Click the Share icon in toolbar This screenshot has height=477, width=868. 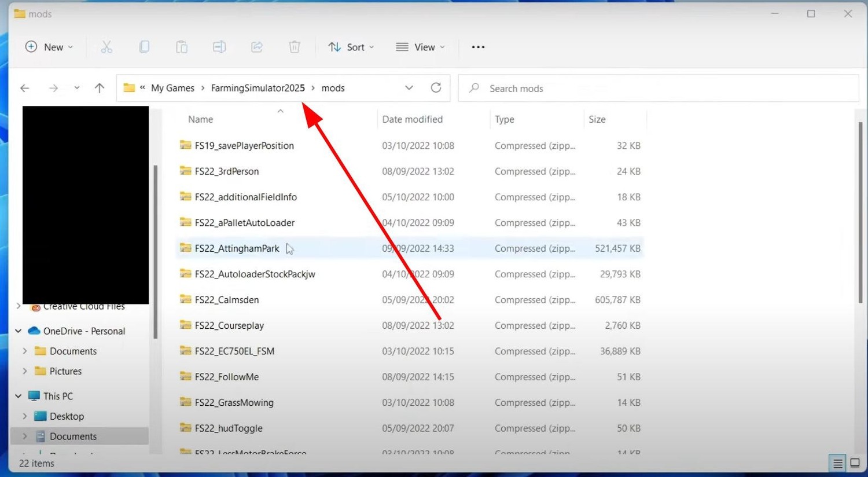pos(257,47)
